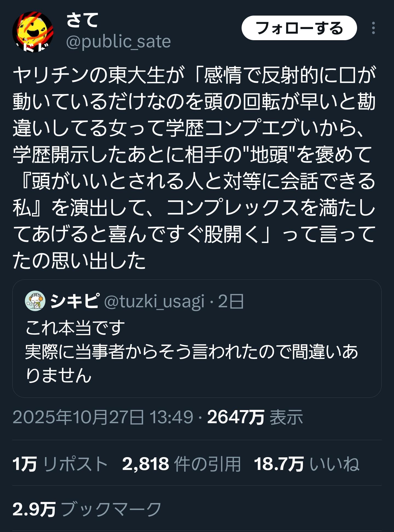Click quoted line starting 実際に当事者から
This screenshot has height=532, width=394.
192,352
